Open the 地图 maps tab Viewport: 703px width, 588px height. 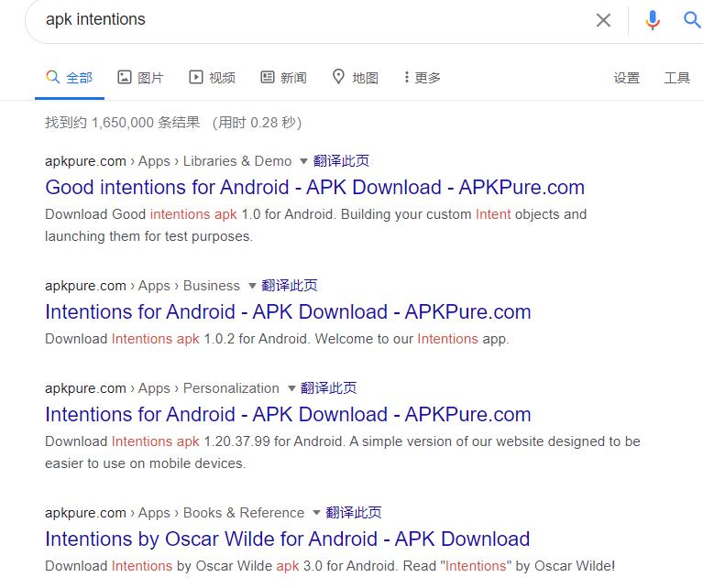(356, 78)
